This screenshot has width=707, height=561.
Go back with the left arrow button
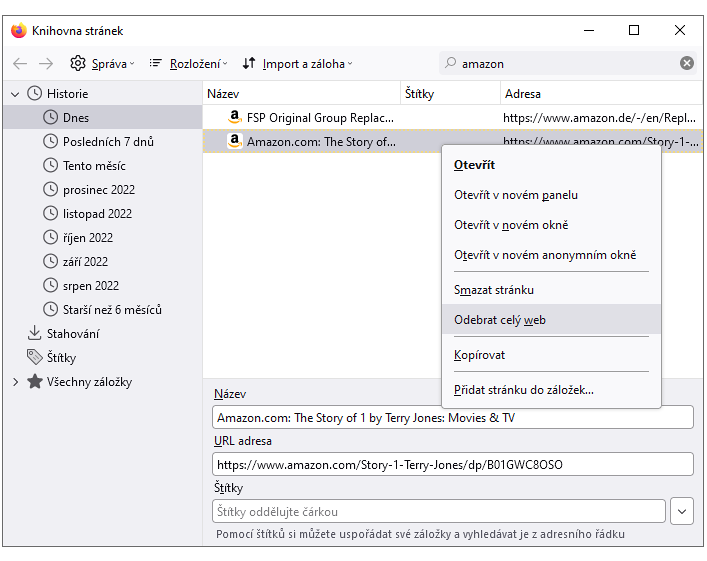coord(20,64)
